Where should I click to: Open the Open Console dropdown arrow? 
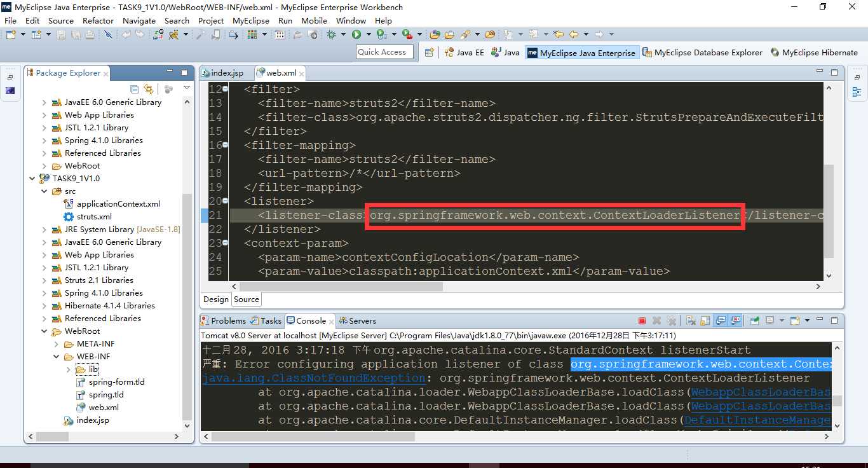pyautogui.click(x=807, y=320)
